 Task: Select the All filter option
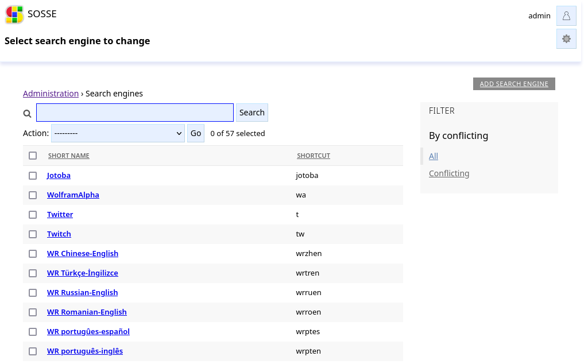coord(434,156)
